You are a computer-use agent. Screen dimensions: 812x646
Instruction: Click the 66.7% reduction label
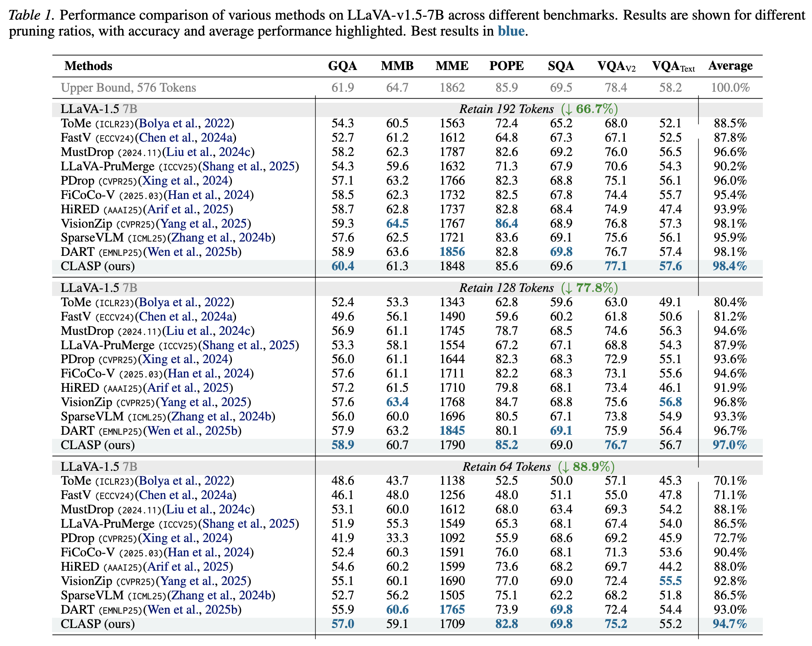(589, 109)
